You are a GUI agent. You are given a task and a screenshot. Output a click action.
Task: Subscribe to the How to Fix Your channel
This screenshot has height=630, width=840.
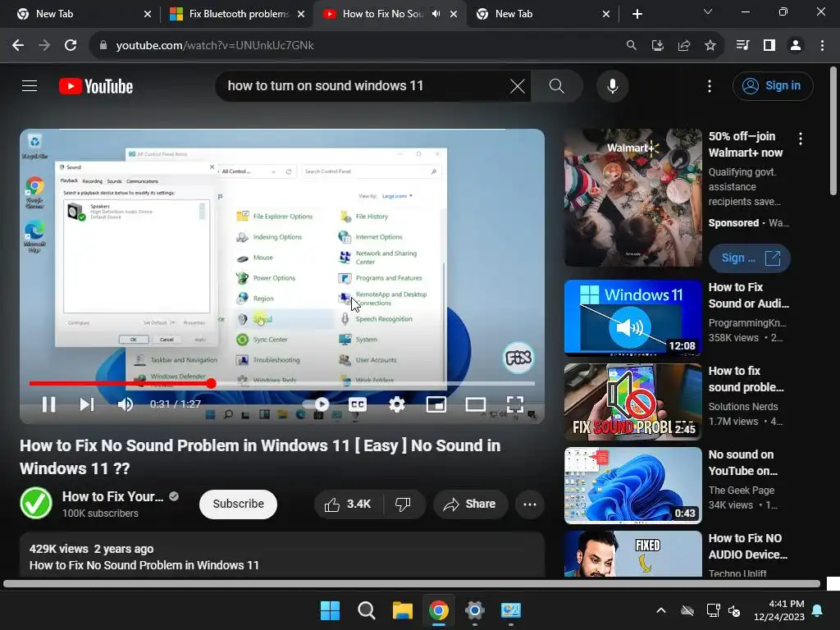pyautogui.click(x=238, y=504)
